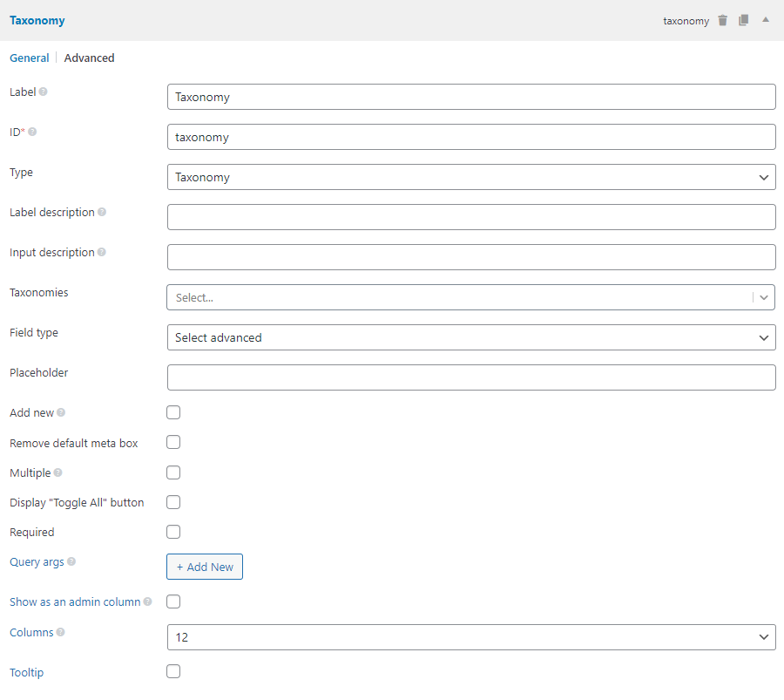The image size is (784, 700).
Task: Click help icon for Show as admin column
Action: point(147,601)
